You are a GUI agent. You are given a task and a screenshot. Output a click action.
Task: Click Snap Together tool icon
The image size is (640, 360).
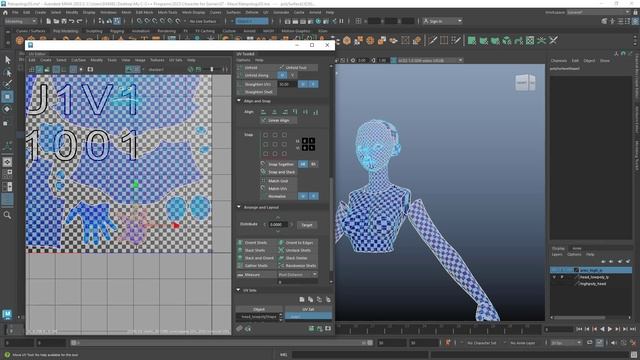(x=263, y=164)
